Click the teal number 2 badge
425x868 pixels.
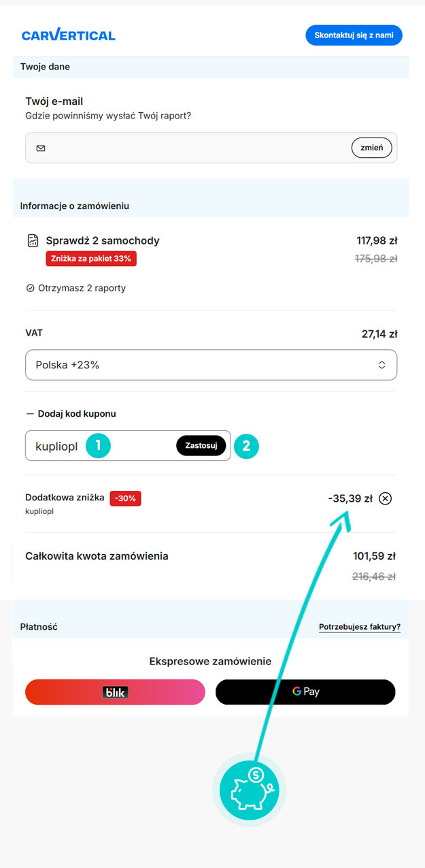246,446
